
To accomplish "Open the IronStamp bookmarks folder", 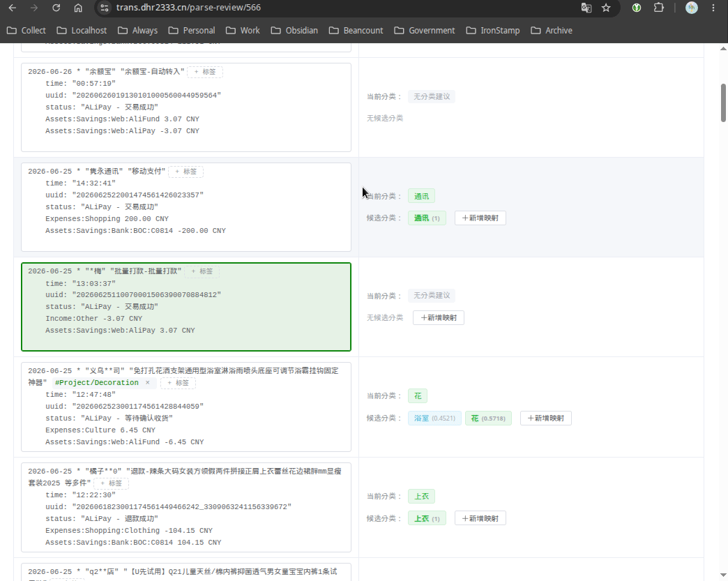I will click(492, 30).
